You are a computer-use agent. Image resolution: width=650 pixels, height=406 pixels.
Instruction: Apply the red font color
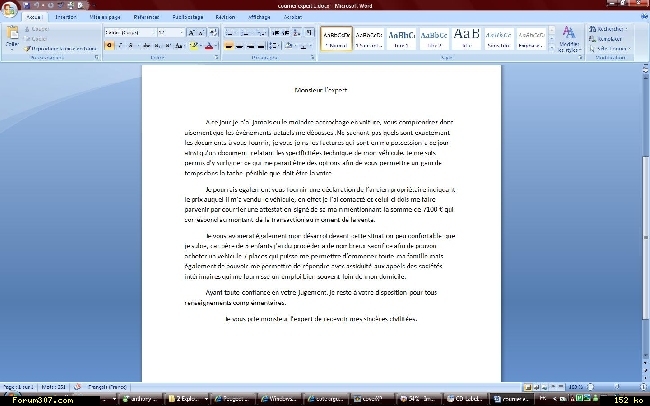coord(209,46)
